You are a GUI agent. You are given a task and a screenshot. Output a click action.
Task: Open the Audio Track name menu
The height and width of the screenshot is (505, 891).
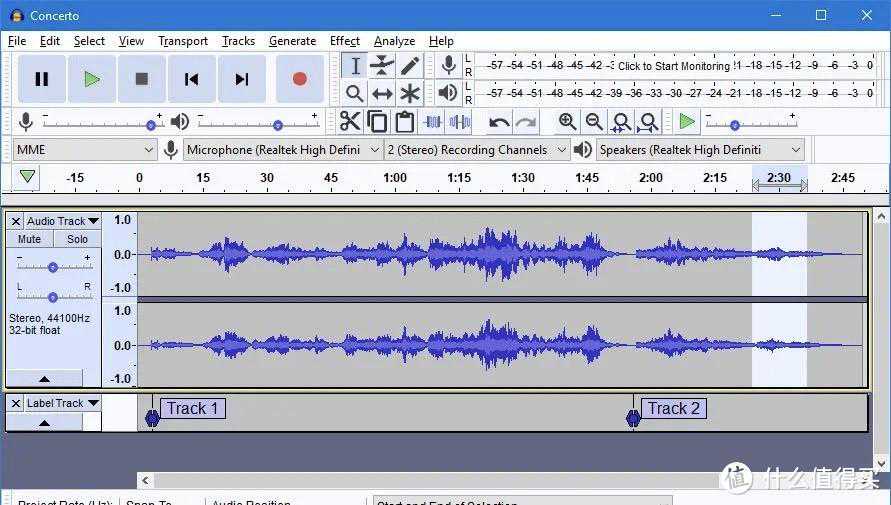pos(63,221)
